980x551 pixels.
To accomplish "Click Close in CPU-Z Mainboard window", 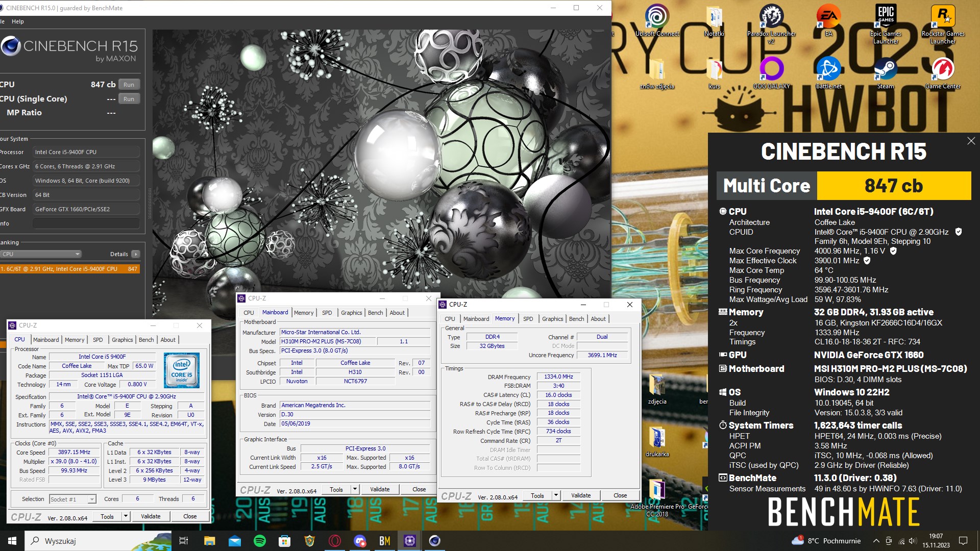I will click(419, 489).
